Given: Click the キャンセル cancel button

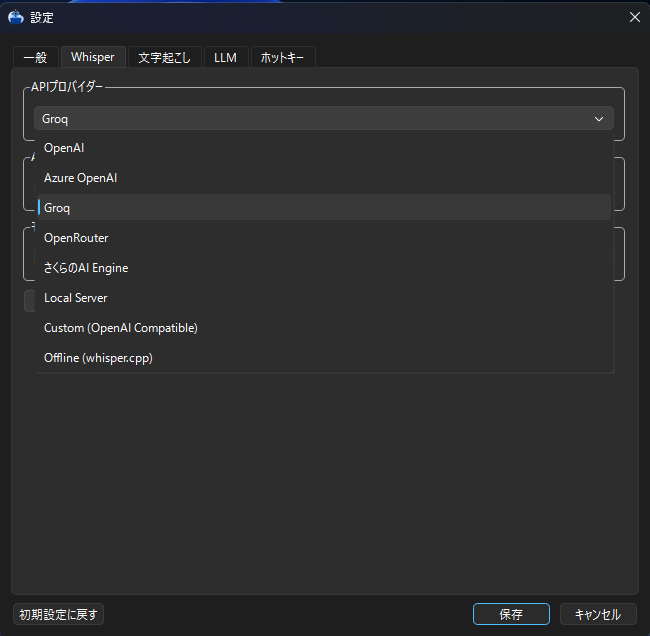Looking at the screenshot, I should (x=598, y=614).
